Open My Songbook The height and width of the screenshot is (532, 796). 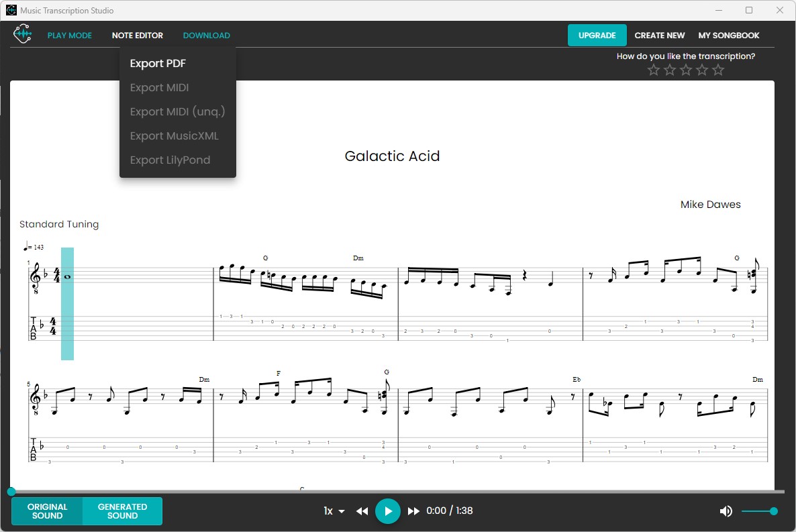[729, 35]
